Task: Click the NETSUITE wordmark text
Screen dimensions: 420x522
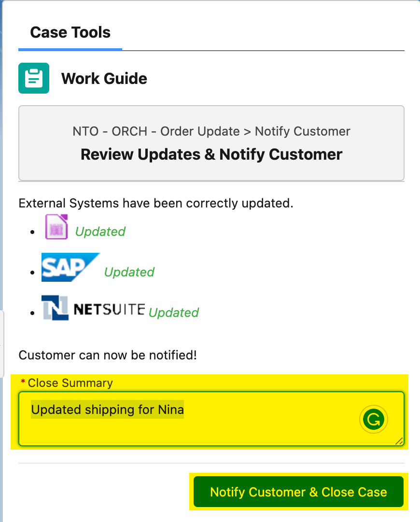Action: [109, 309]
